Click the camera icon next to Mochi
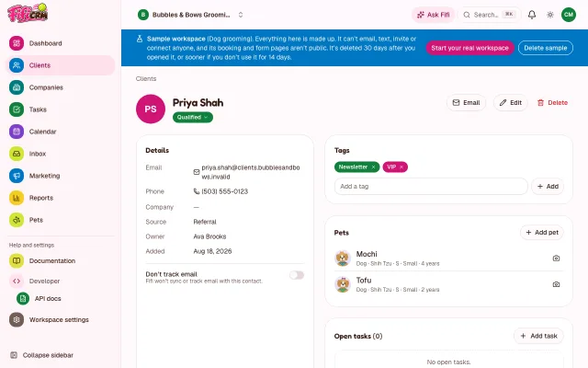 556,259
